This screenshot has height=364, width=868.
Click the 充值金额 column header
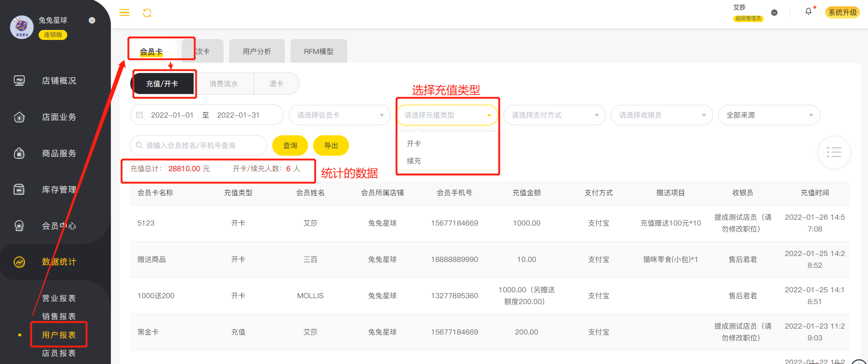pos(527,193)
